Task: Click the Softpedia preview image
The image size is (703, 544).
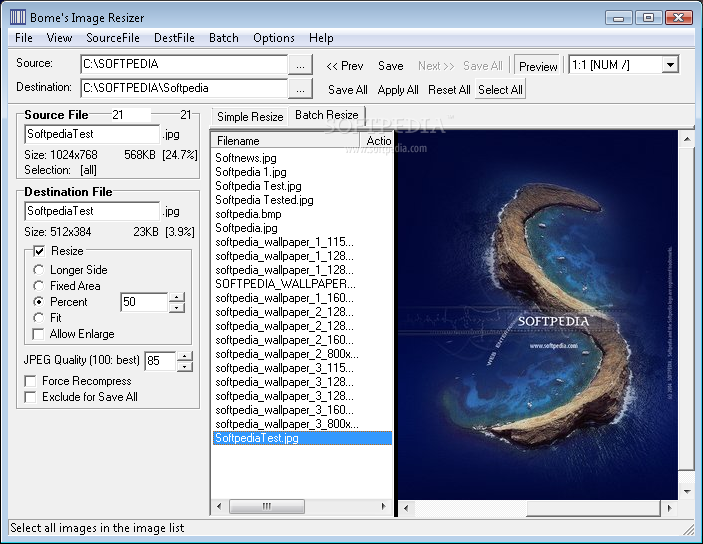Action: [538, 315]
